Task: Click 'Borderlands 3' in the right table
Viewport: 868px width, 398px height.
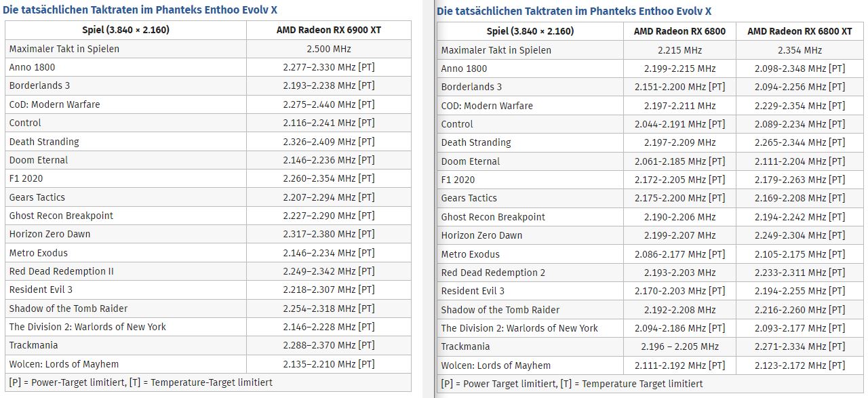Action: 472,87
